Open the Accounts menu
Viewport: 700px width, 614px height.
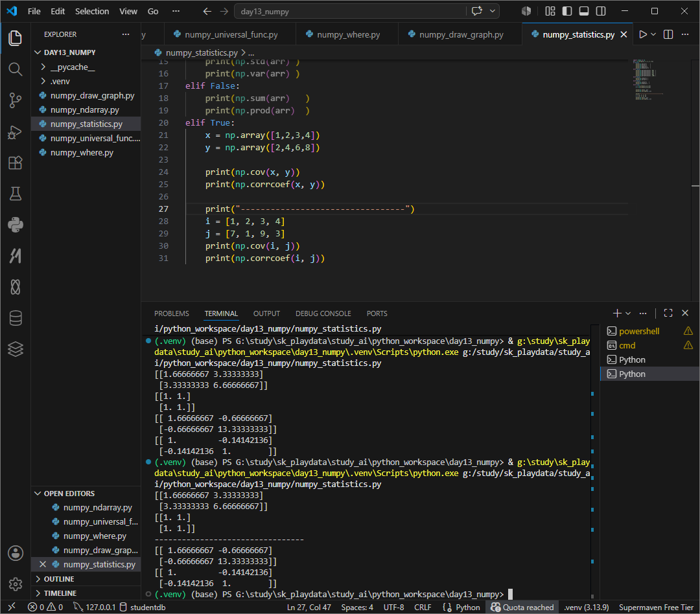[15, 553]
